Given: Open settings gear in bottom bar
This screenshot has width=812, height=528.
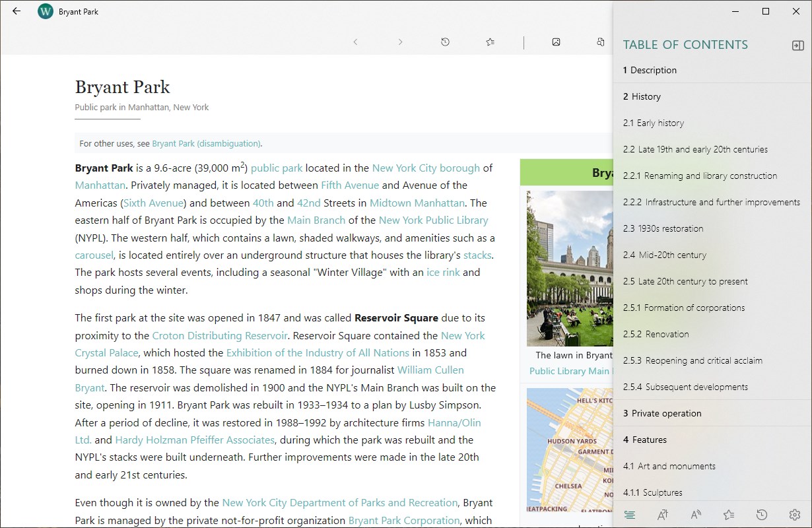Looking at the screenshot, I should [x=795, y=515].
